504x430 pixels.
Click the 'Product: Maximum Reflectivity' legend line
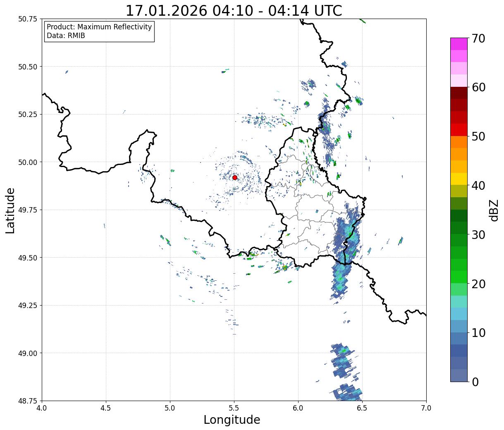[x=99, y=27]
